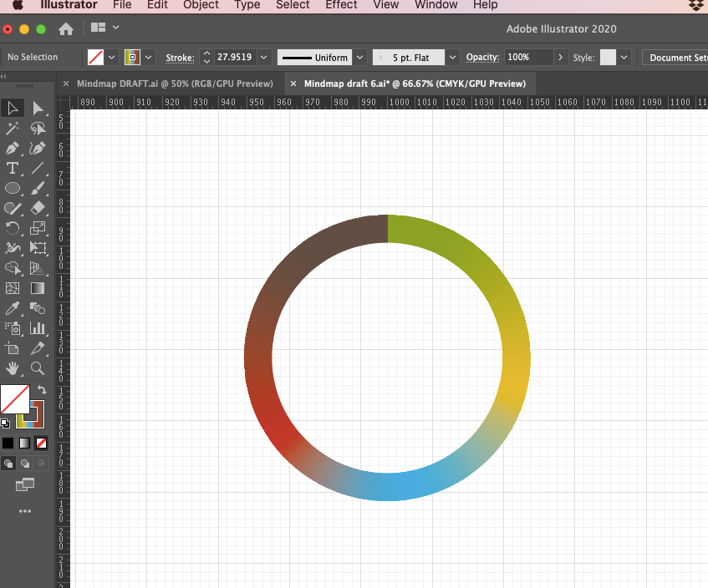Click the Home icon in the top bar
Screen dimensions: 708x588
[66, 28]
